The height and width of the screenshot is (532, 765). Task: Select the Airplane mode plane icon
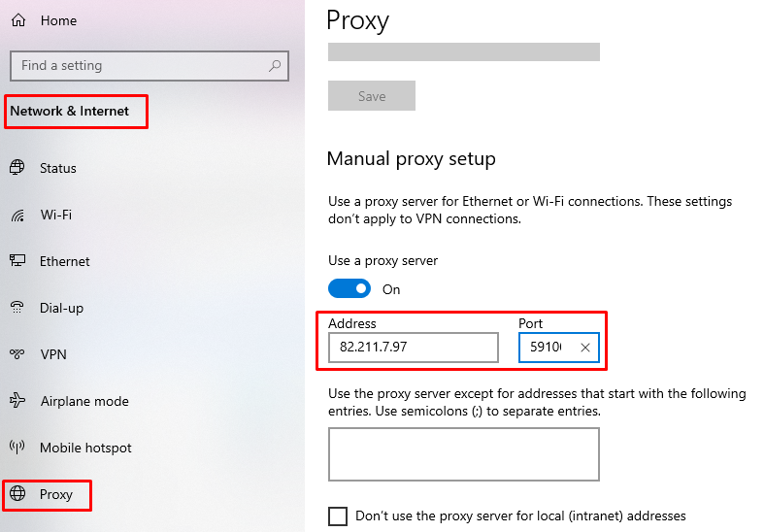point(17,400)
